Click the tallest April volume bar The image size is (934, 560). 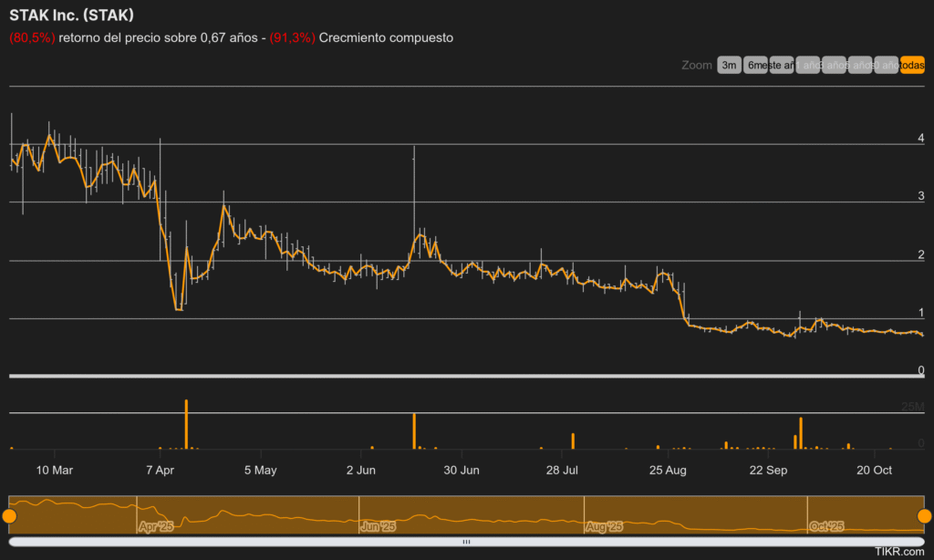pyautogui.click(x=186, y=424)
